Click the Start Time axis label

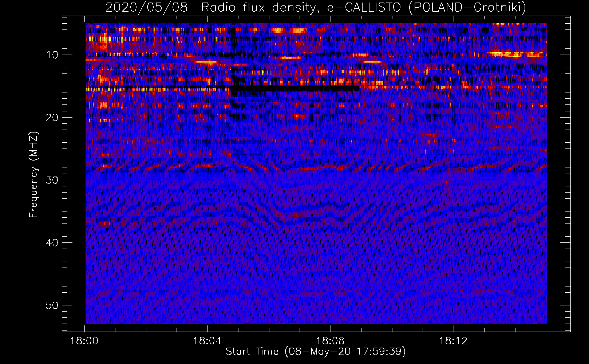click(x=315, y=352)
